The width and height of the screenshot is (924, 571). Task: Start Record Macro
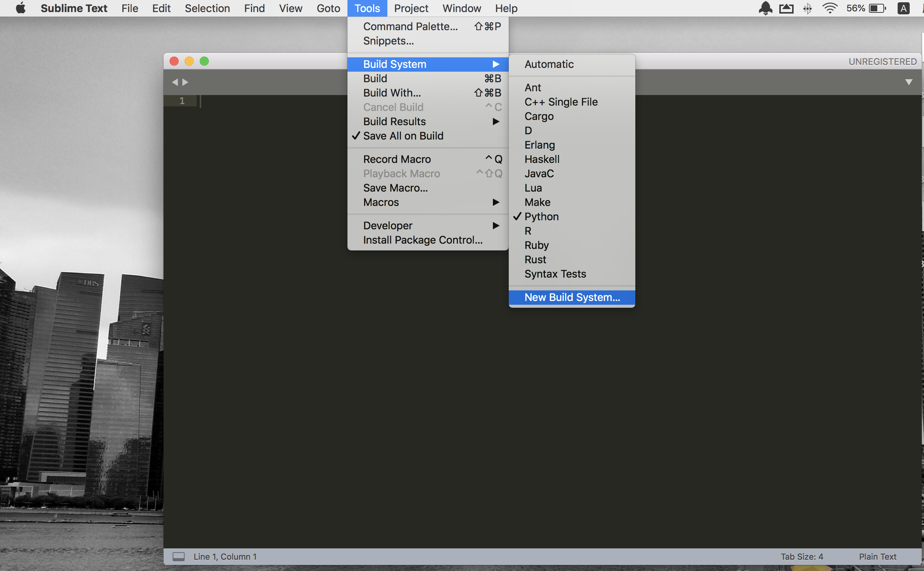[428, 160]
